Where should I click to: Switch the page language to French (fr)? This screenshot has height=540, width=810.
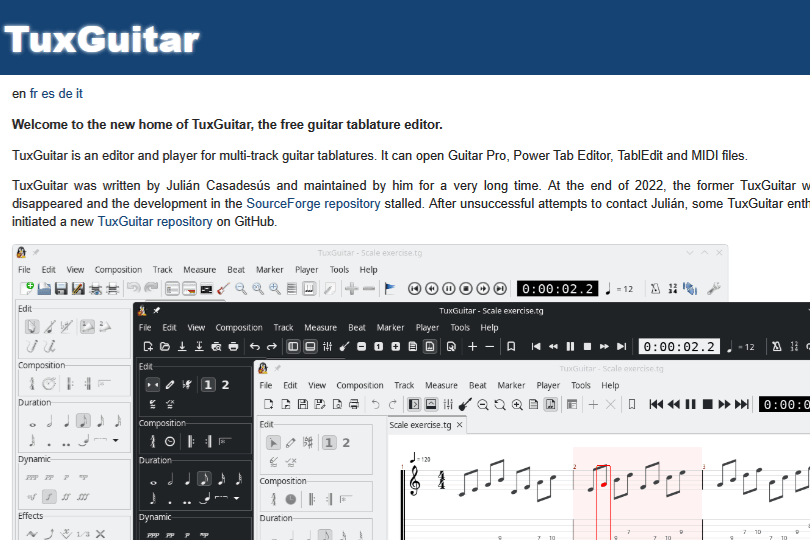pyautogui.click(x=34, y=94)
